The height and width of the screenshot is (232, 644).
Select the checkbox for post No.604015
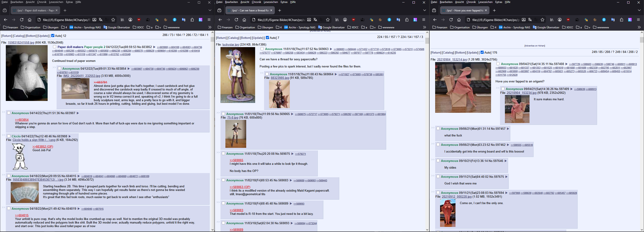[9, 176]
